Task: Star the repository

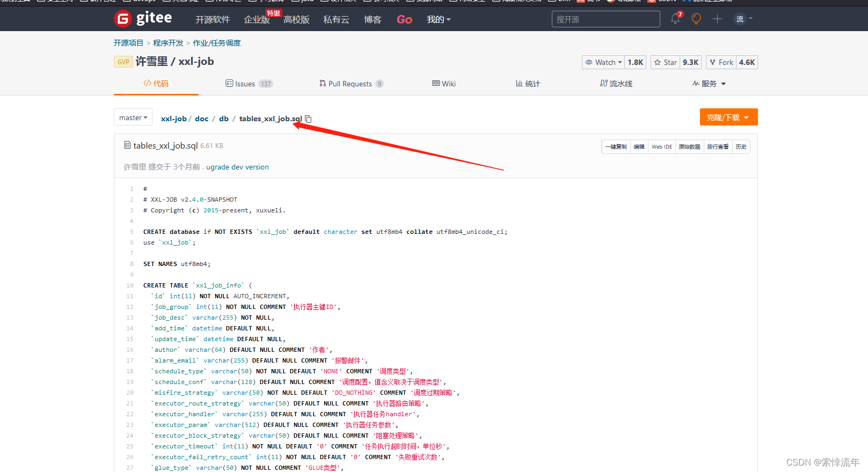Action: 665,62
